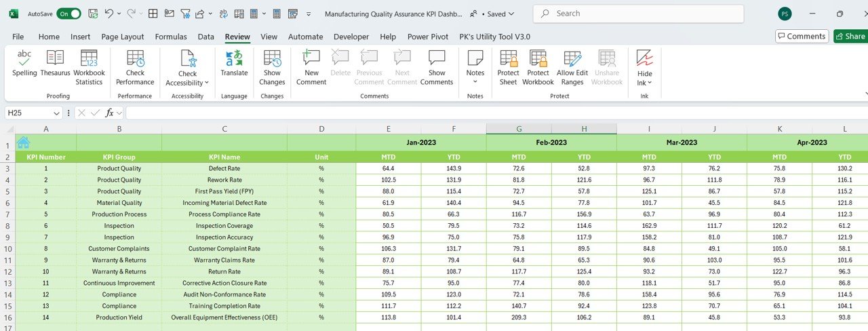This screenshot has width=868, height=331.
Task: Expand the Notes dropdown arrow
Action: click(x=475, y=82)
